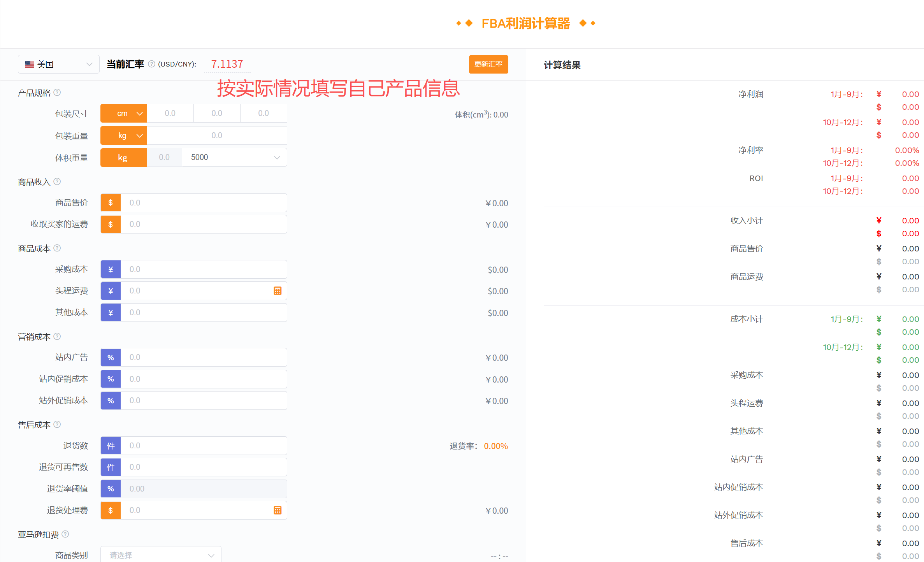Open the 商品类别 selection dropdown 请选择

click(161, 554)
